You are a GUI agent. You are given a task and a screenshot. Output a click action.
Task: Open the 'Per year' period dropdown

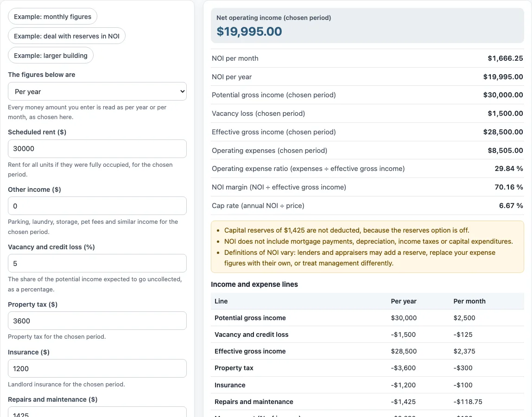click(97, 91)
